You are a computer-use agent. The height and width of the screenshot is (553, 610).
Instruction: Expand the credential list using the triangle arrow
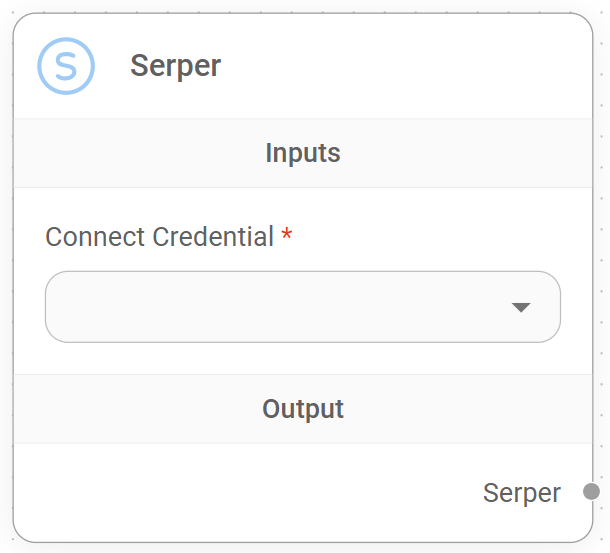coord(520,307)
